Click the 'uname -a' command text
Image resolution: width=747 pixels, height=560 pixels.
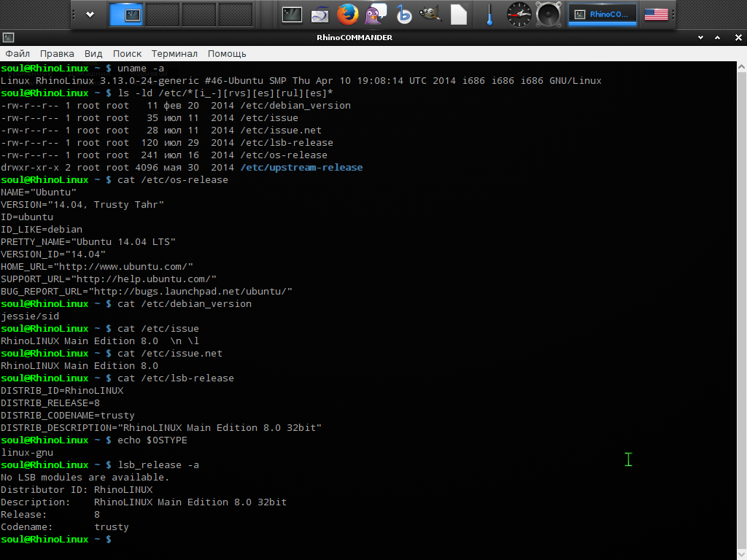tap(141, 68)
